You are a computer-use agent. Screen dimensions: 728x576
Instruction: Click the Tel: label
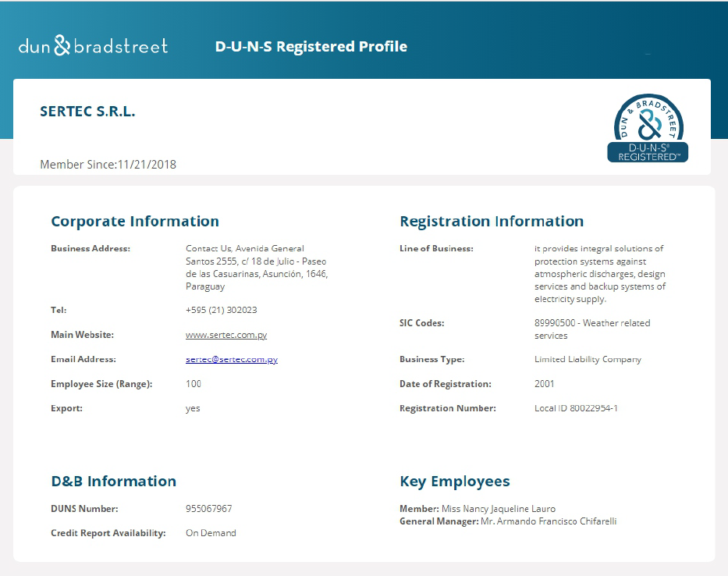(59, 310)
